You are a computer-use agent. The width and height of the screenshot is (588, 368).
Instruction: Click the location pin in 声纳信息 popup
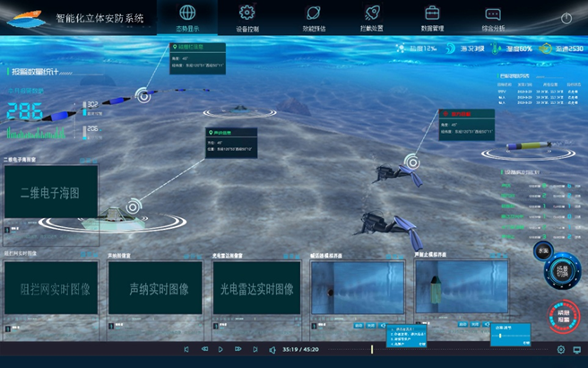pyautogui.click(x=211, y=133)
